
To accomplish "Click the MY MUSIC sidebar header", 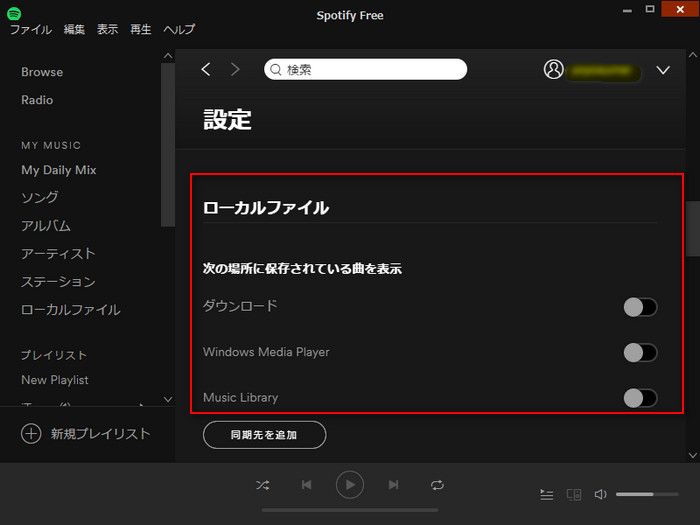I will pos(51,146).
